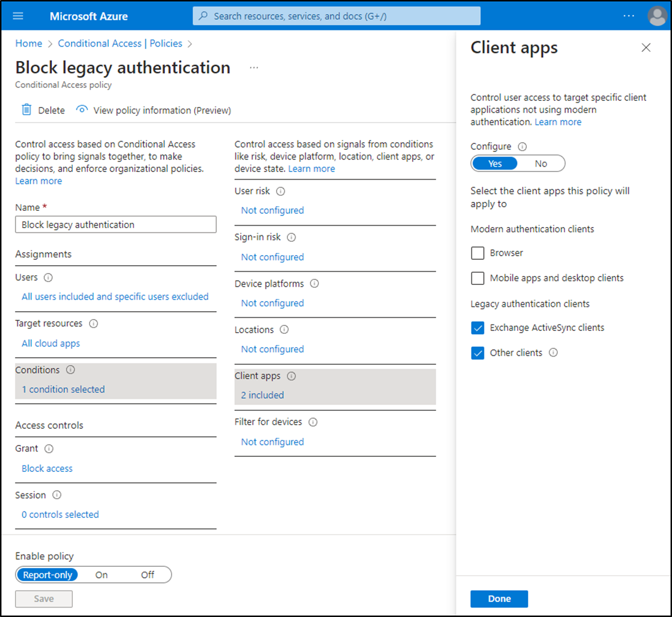672x617 pixels.
Task: Set the Configure toggle to No
Action: click(541, 163)
